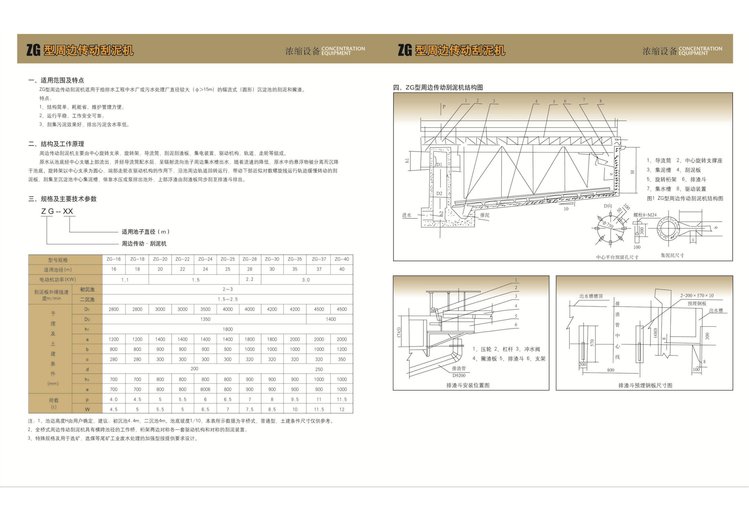The width and height of the screenshot is (749, 530).
Task: Select the ZG-16 column header in table
Action: tap(111, 259)
